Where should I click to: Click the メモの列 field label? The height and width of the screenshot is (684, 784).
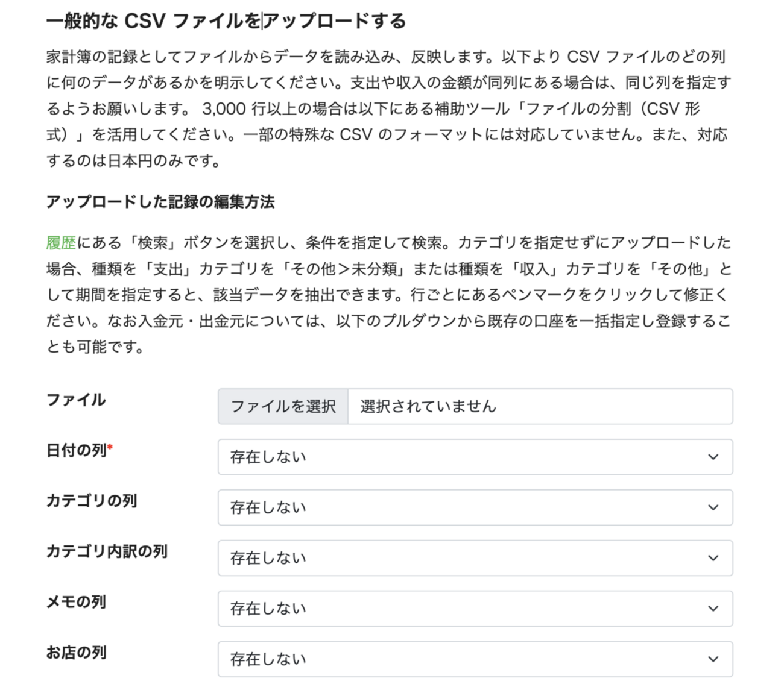76,603
